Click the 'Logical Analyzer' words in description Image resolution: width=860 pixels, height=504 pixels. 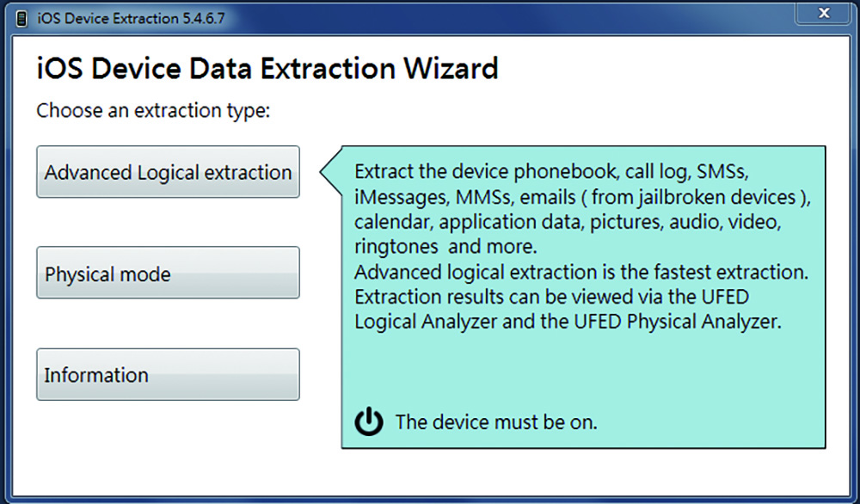[426, 322]
